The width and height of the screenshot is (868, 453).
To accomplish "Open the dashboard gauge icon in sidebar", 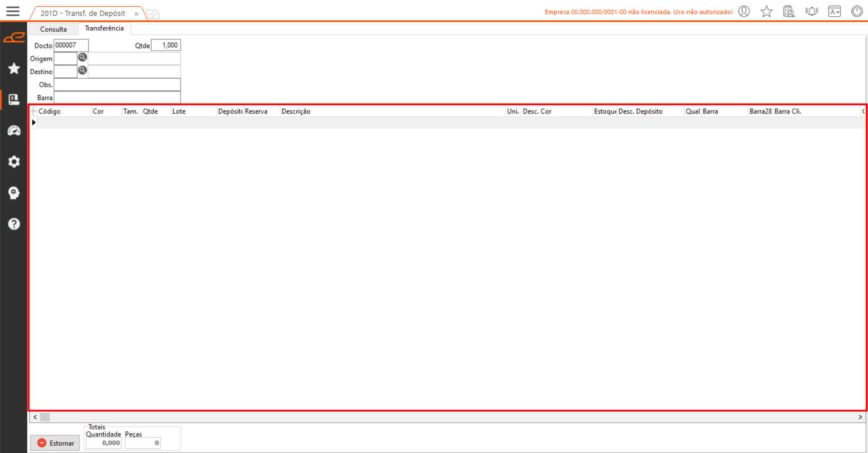I will point(14,131).
